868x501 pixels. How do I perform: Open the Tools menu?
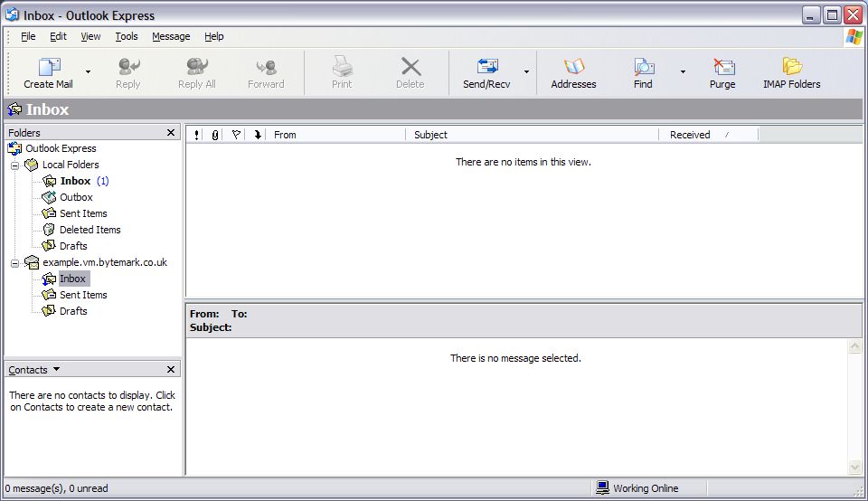click(127, 36)
